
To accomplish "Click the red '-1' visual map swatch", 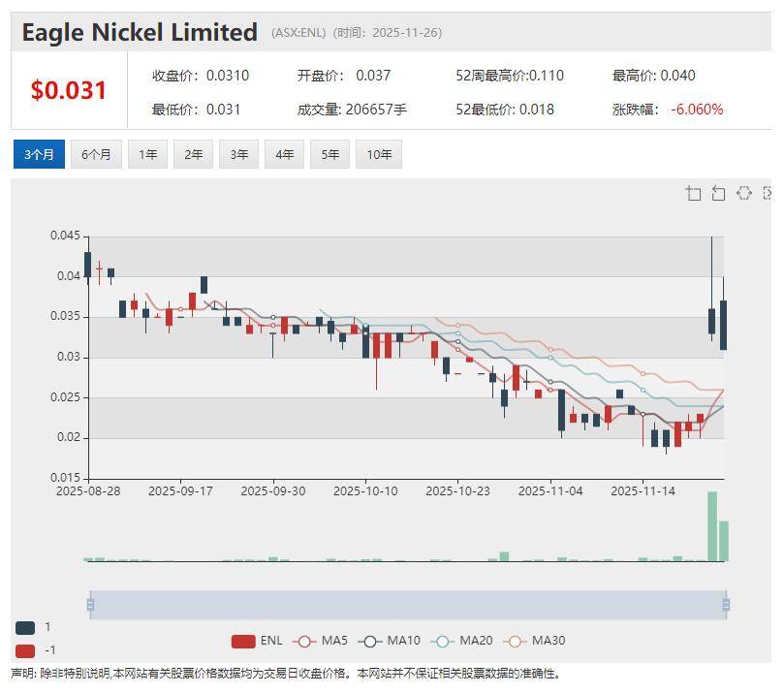I will pyautogui.click(x=25, y=651).
